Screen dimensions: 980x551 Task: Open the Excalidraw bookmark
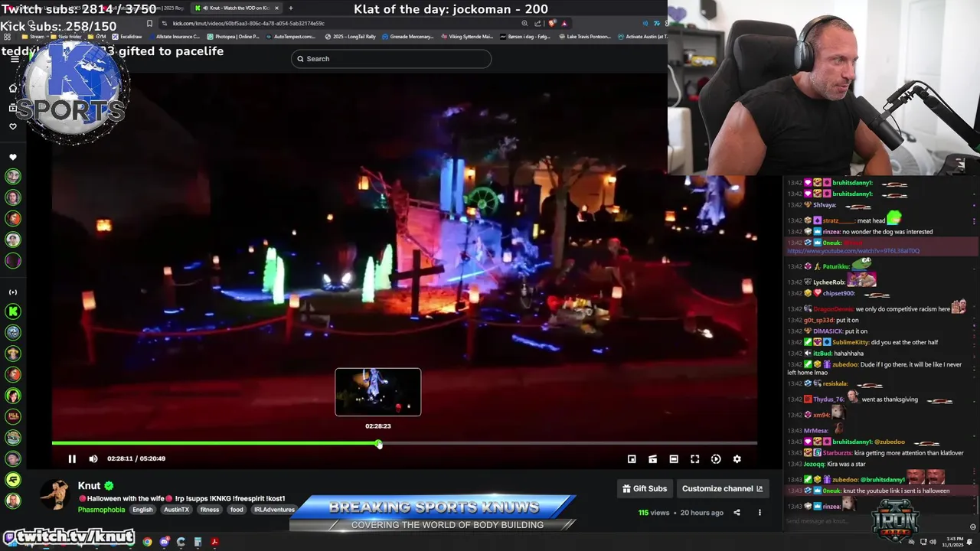pos(126,37)
